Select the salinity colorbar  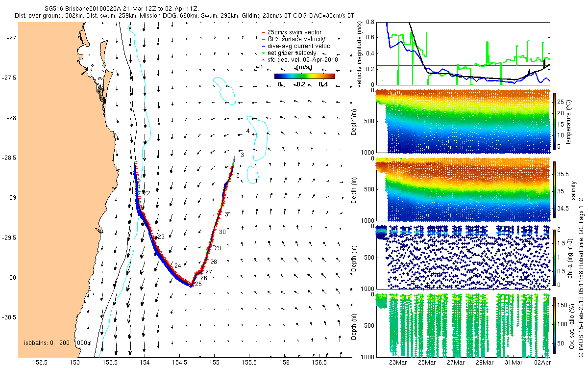(x=555, y=189)
